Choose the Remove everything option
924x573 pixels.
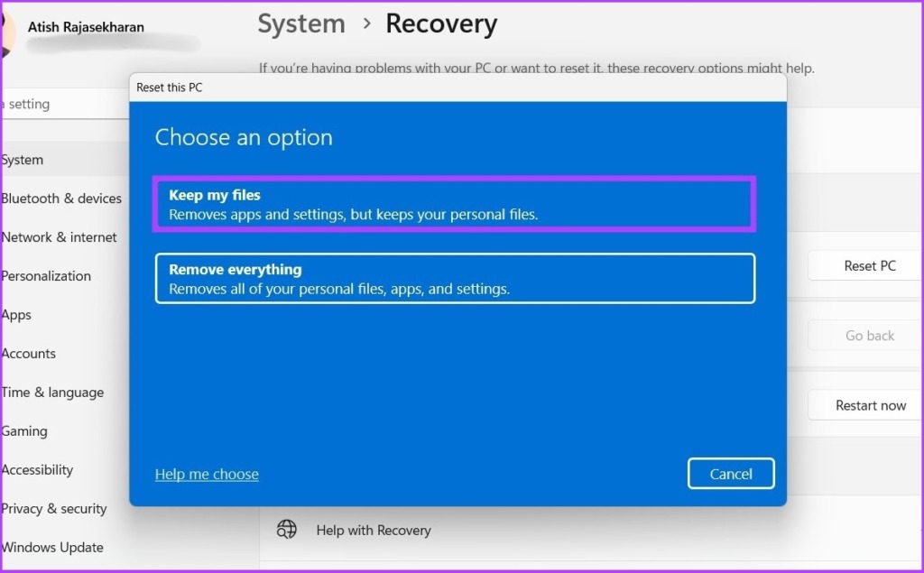tap(455, 278)
